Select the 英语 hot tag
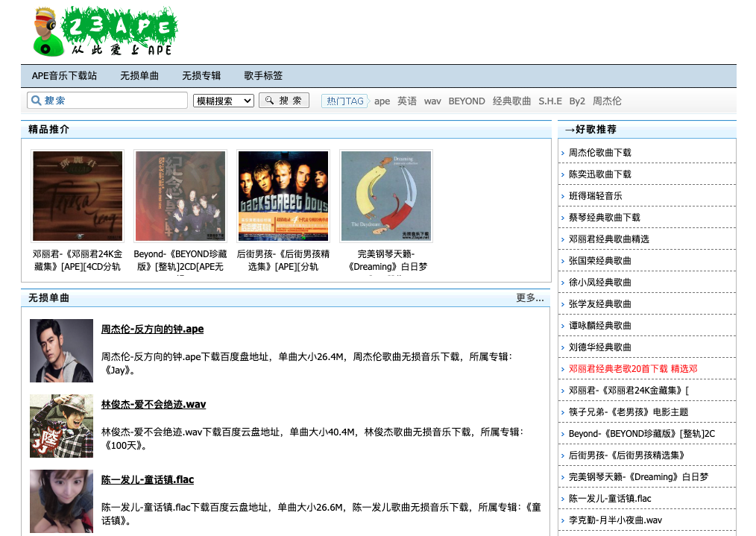This screenshot has height=536, width=756. click(x=407, y=101)
